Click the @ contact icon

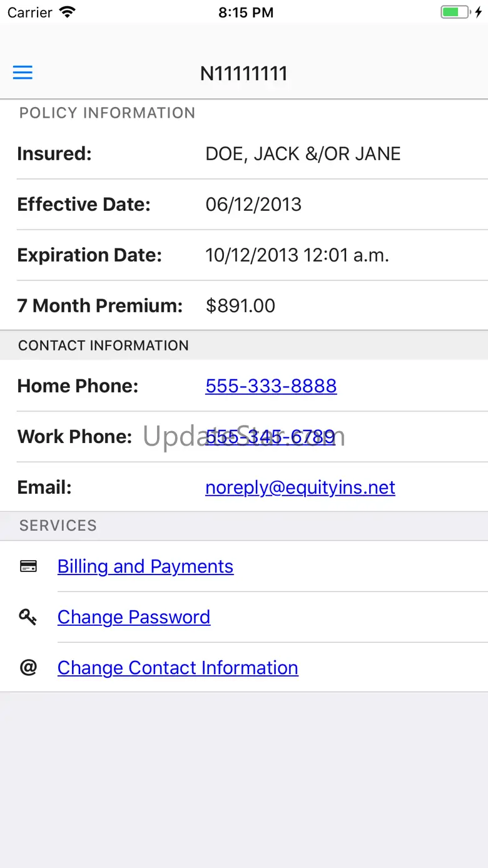click(28, 668)
